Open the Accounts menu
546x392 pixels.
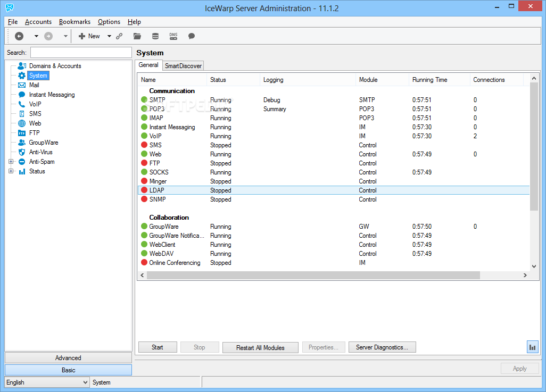tap(38, 22)
